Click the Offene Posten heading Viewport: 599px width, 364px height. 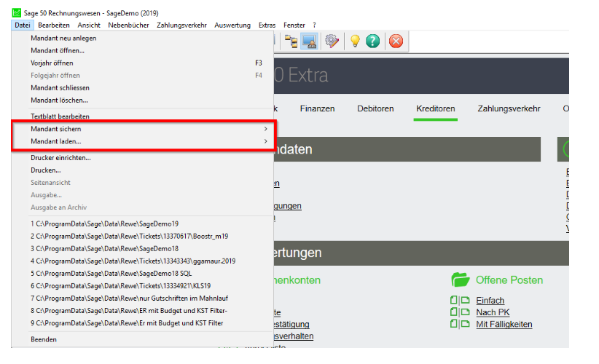[x=509, y=280]
